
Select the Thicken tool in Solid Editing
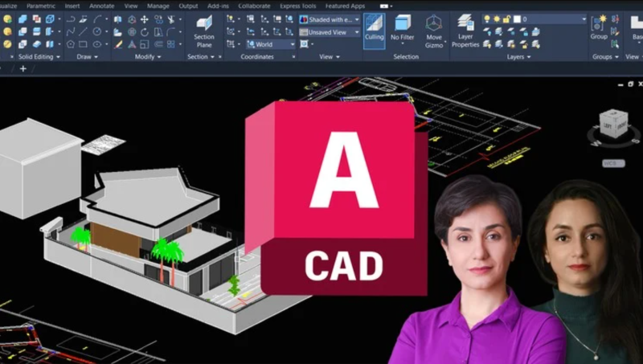point(36,44)
